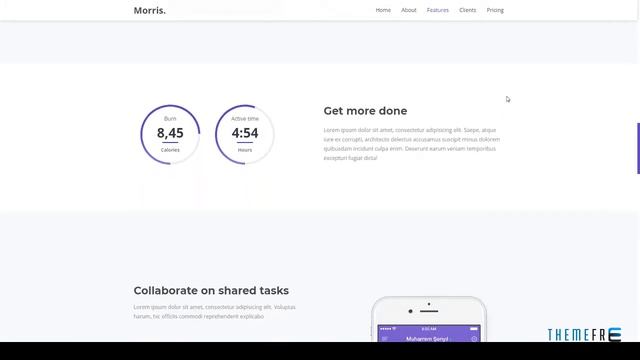Click the paragraph under 'Collaborate on shared tasks'
640x360 pixels.
coord(215,312)
